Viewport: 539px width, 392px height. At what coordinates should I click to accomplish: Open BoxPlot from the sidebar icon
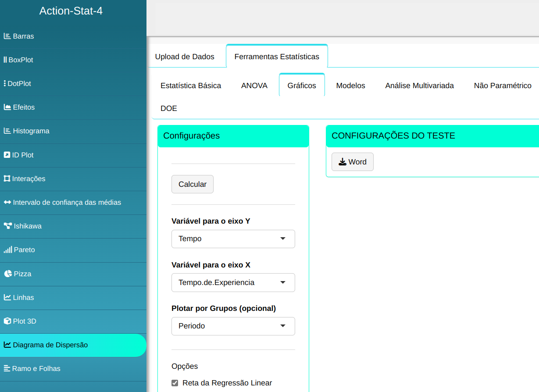point(5,60)
